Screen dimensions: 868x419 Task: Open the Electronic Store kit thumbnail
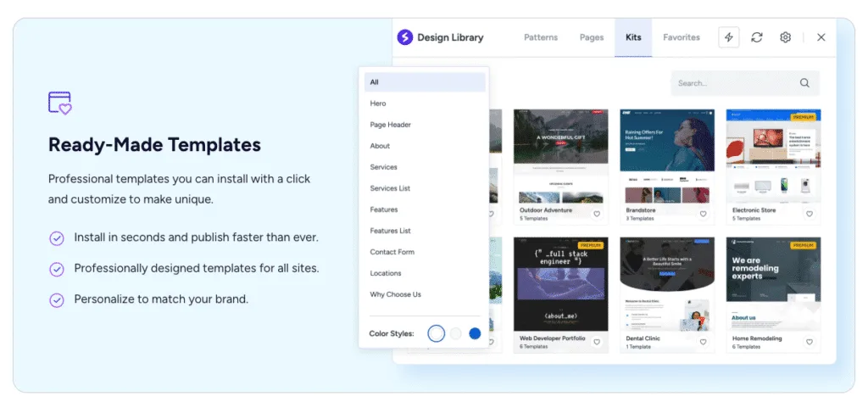tap(773, 156)
